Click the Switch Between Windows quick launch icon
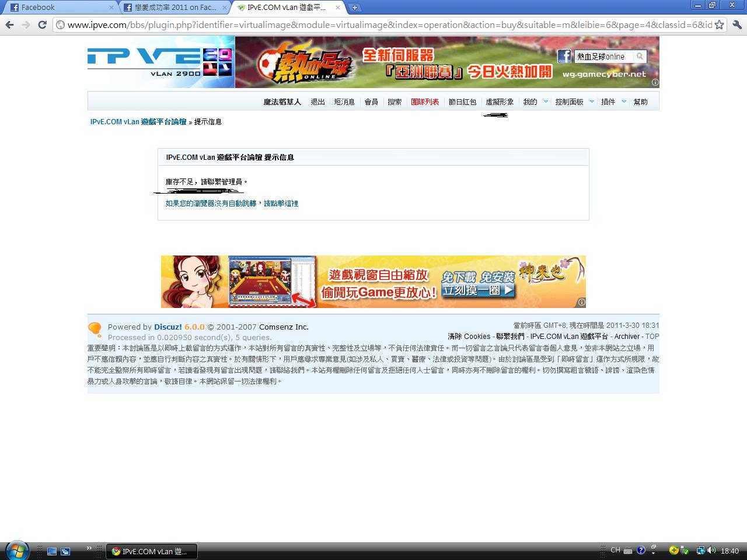747x560 pixels. [x=65, y=551]
